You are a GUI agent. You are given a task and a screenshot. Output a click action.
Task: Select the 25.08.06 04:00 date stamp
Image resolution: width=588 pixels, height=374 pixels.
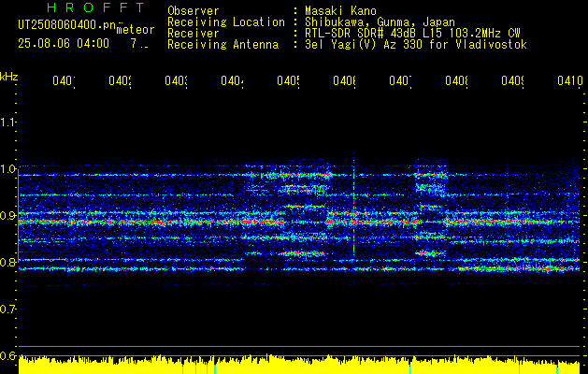coord(64,44)
